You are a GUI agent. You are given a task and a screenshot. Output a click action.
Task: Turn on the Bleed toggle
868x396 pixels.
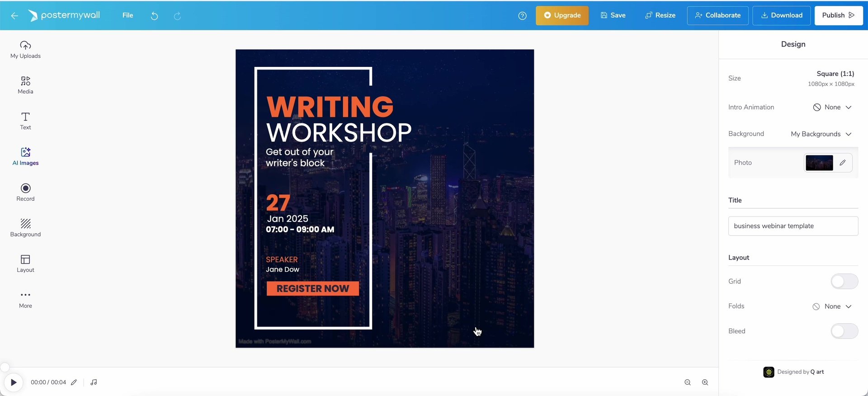(x=844, y=331)
